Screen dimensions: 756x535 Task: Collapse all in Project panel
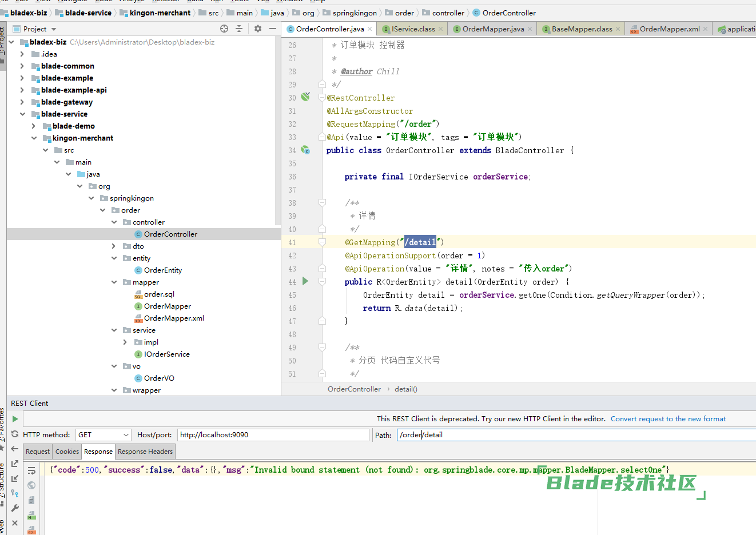coord(239,29)
